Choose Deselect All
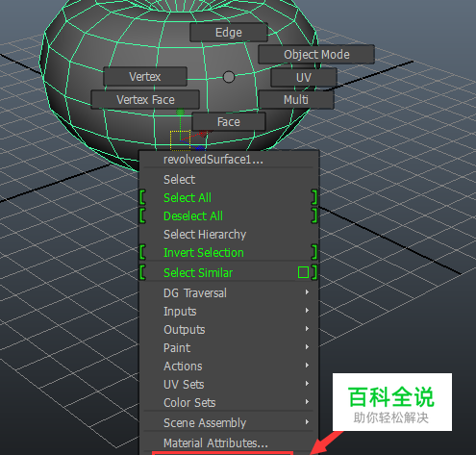476x455 pixels. tap(229, 216)
